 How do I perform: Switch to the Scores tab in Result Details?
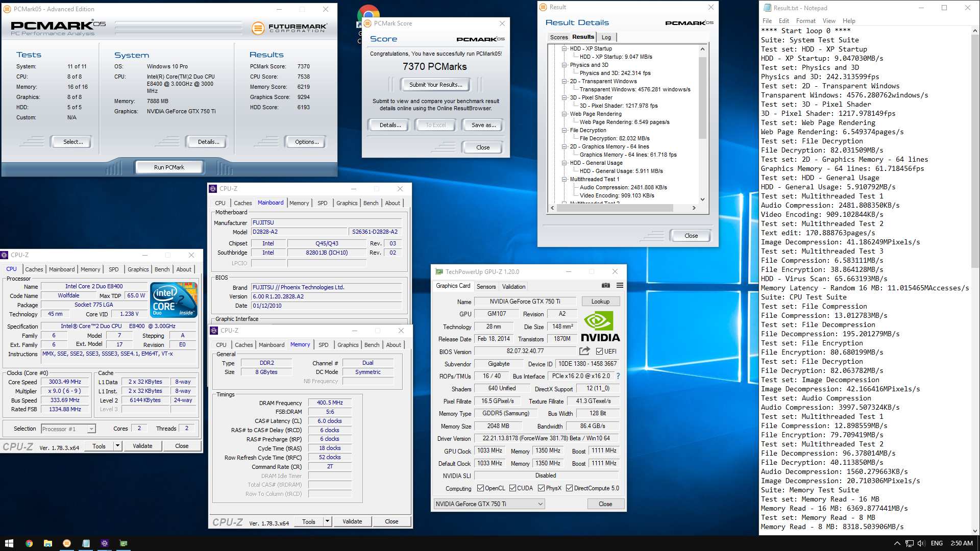pyautogui.click(x=558, y=37)
